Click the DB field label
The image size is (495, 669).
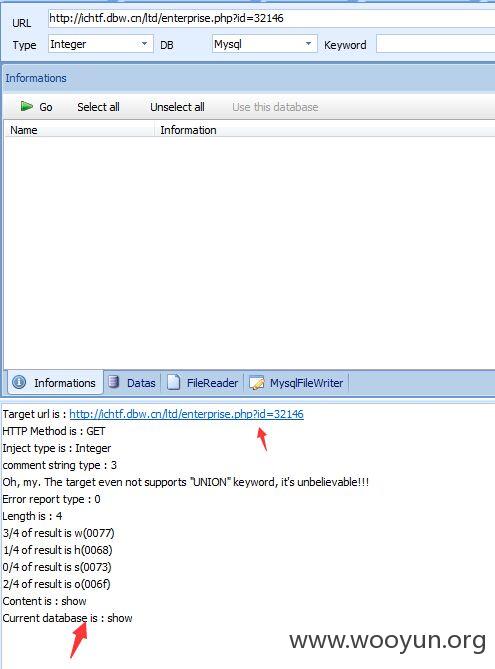[167, 45]
